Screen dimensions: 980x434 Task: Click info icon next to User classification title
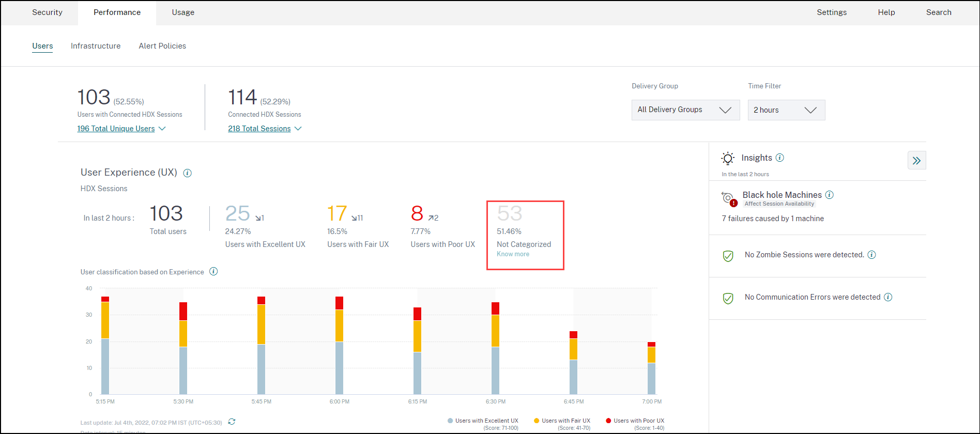[x=213, y=272]
